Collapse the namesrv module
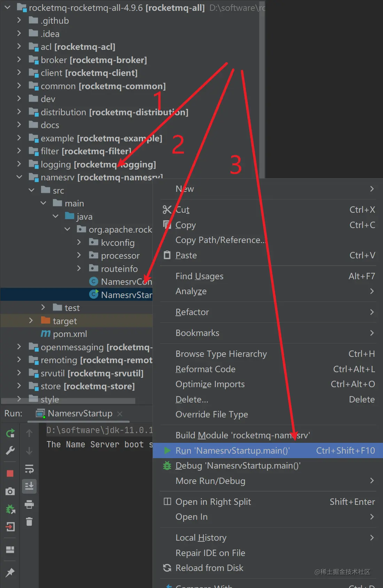The image size is (383, 588). [19, 177]
